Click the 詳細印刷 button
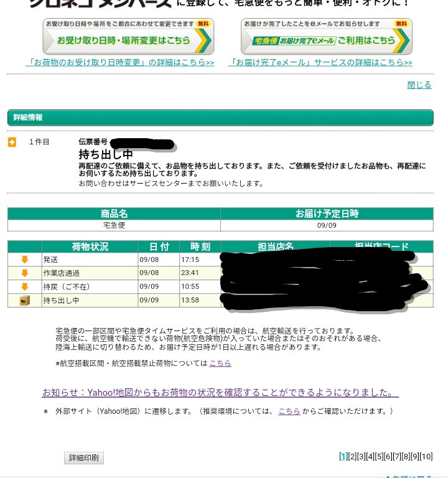 (84, 458)
